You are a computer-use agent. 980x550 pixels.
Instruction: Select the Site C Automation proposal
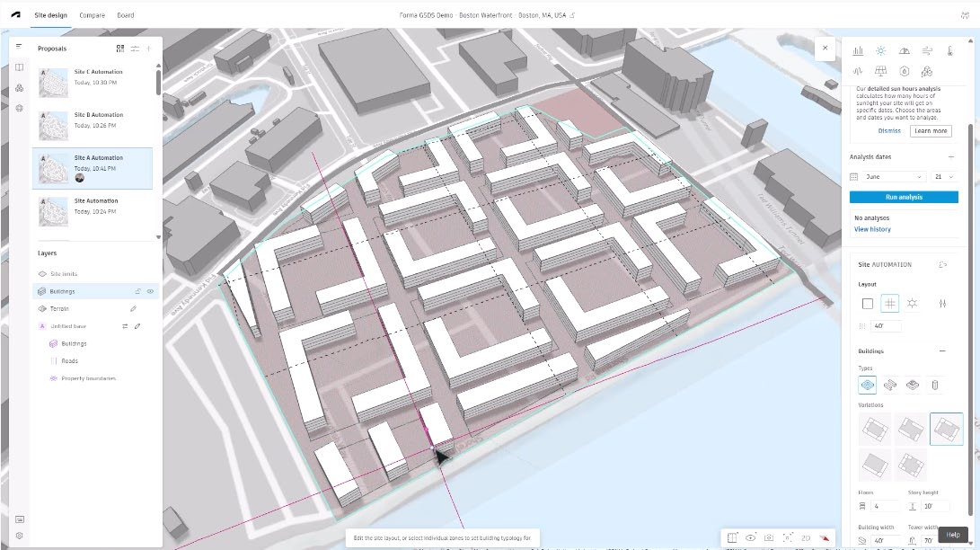93,82
